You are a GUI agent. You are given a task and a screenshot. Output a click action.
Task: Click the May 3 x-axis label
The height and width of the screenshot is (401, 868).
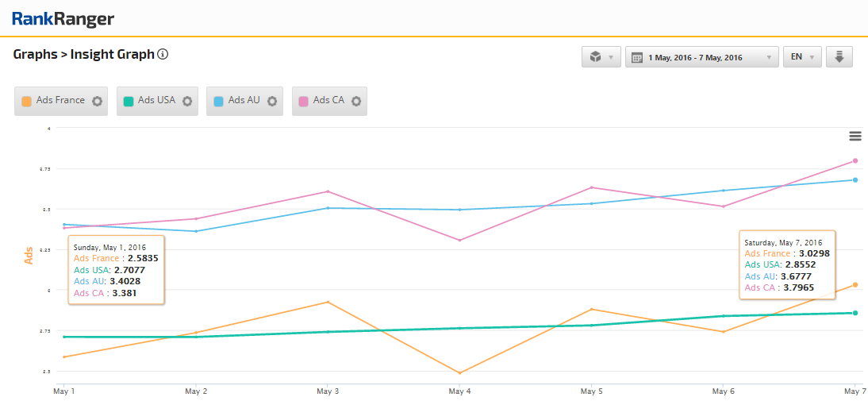tap(328, 391)
